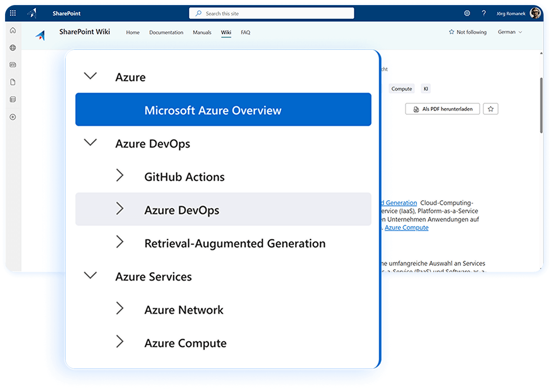552x392 pixels.
Task: Follow the Azure Compute hyperlink in text
Action: click(x=407, y=228)
